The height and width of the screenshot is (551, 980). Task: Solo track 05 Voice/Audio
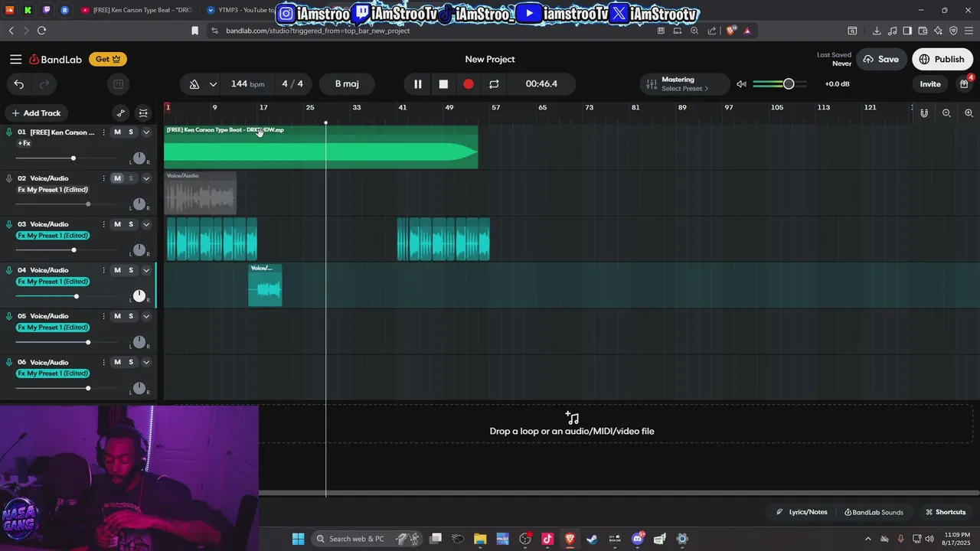click(x=131, y=316)
